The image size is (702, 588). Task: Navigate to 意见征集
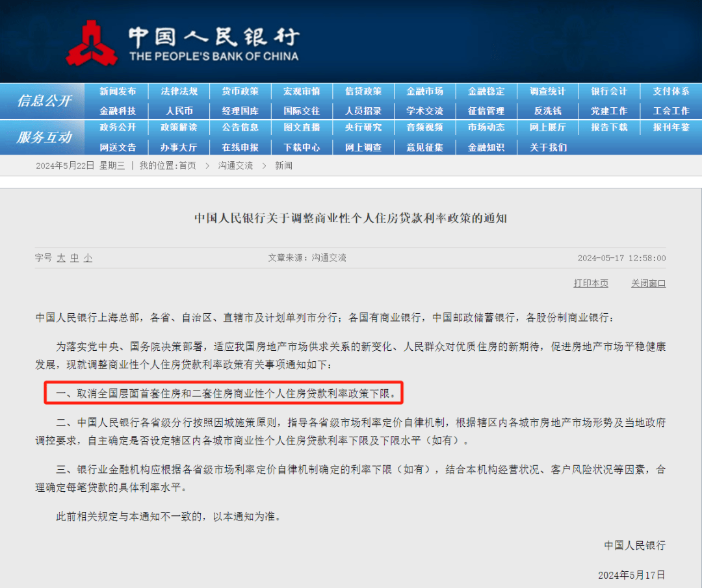(424, 147)
